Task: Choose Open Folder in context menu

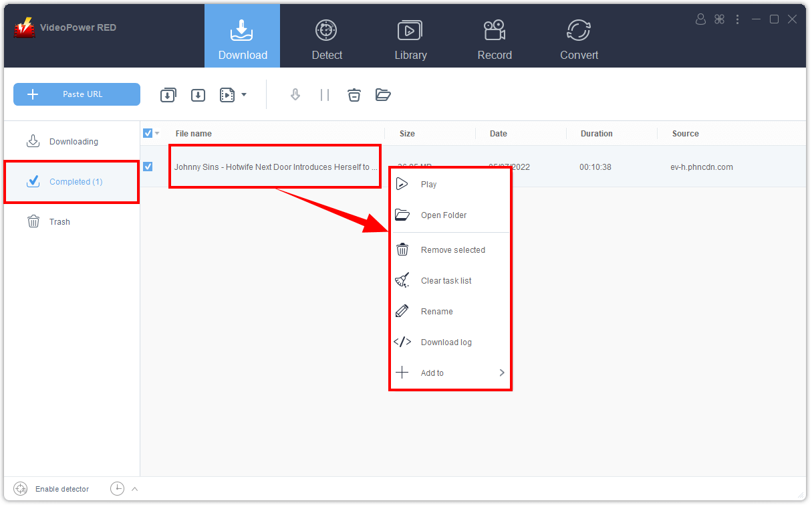Action: tap(450, 215)
